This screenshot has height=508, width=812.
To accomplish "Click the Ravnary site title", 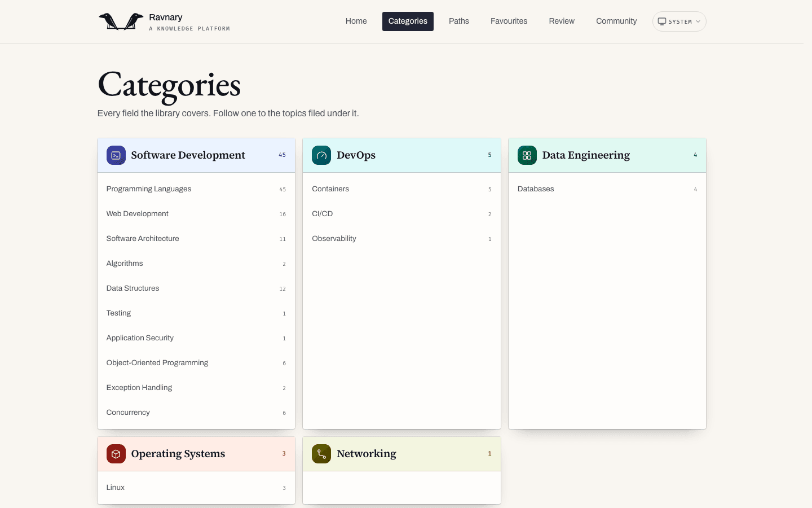I will pos(166,17).
